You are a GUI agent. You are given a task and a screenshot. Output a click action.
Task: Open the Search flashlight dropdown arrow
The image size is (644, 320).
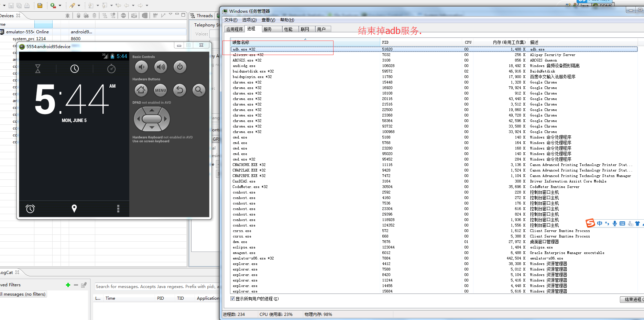point(79,5)
